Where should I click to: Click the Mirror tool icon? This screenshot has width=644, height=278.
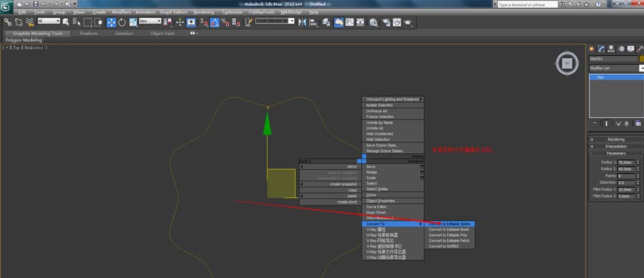point(302,22)
